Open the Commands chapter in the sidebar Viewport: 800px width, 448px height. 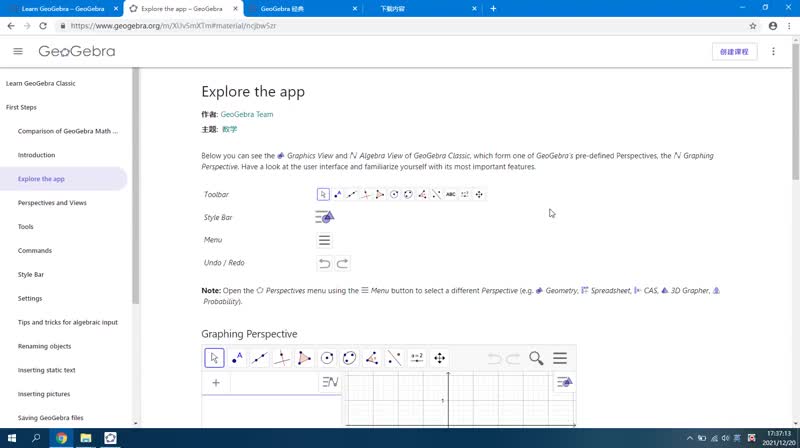35,251
